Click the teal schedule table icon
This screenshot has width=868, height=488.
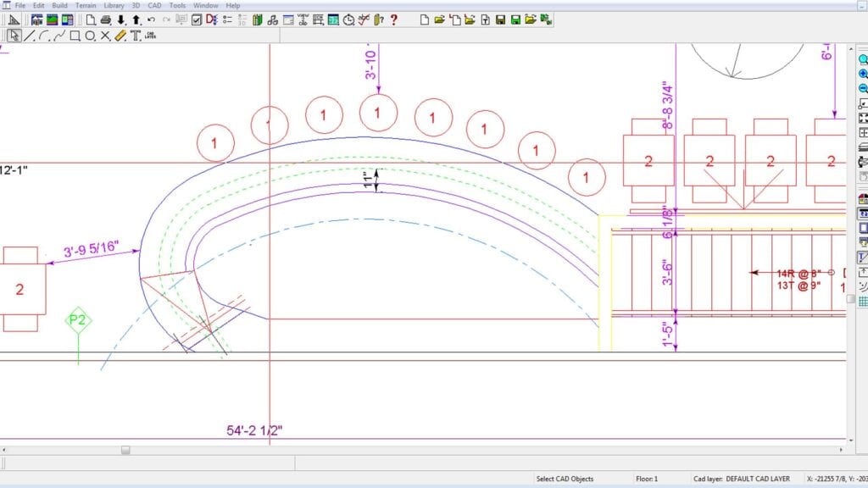coord(333,20)
